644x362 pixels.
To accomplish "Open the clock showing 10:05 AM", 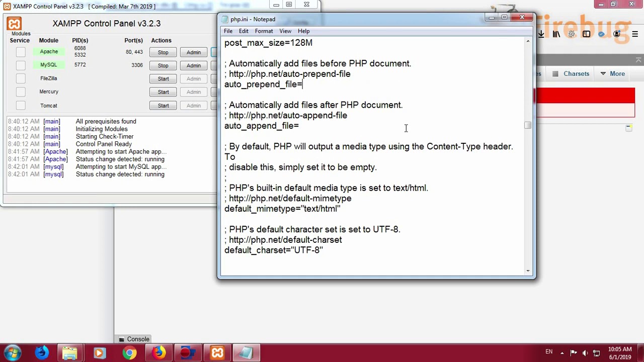I will pyautogui.click(x=620, y=352).
